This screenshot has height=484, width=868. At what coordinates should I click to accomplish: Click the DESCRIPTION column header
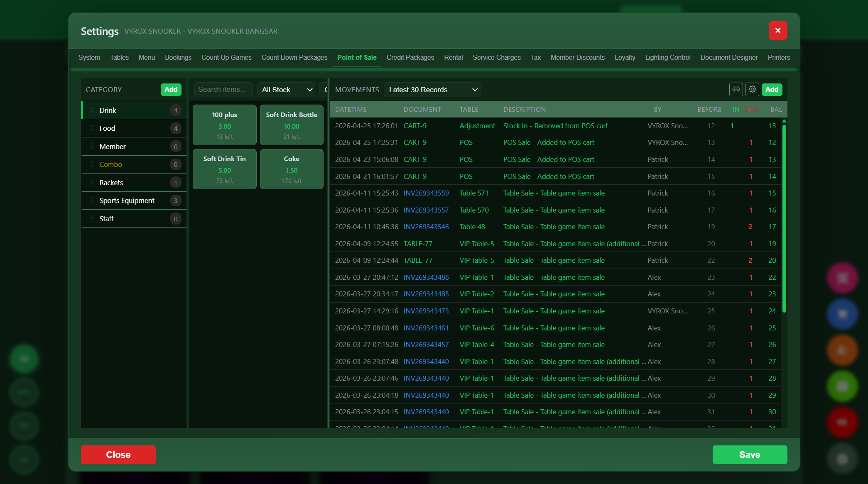525,110
